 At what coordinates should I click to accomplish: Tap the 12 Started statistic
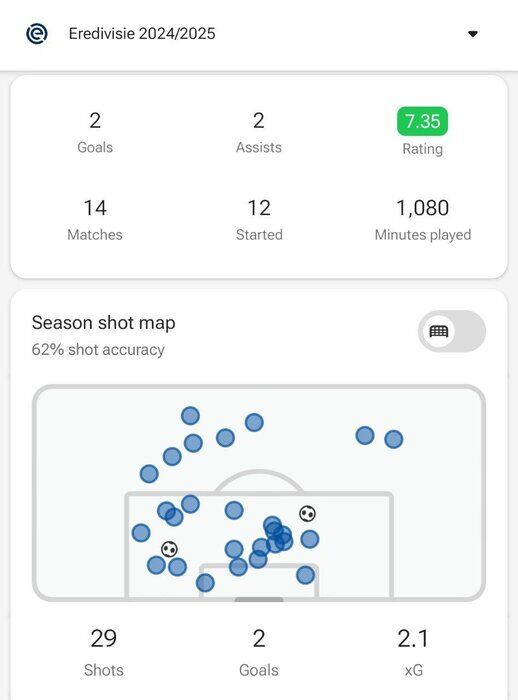[x=259, y=220]
